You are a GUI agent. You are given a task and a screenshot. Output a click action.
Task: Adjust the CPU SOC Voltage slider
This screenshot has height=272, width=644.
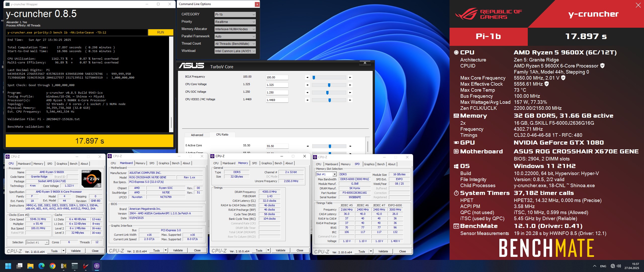click(329, 93)
